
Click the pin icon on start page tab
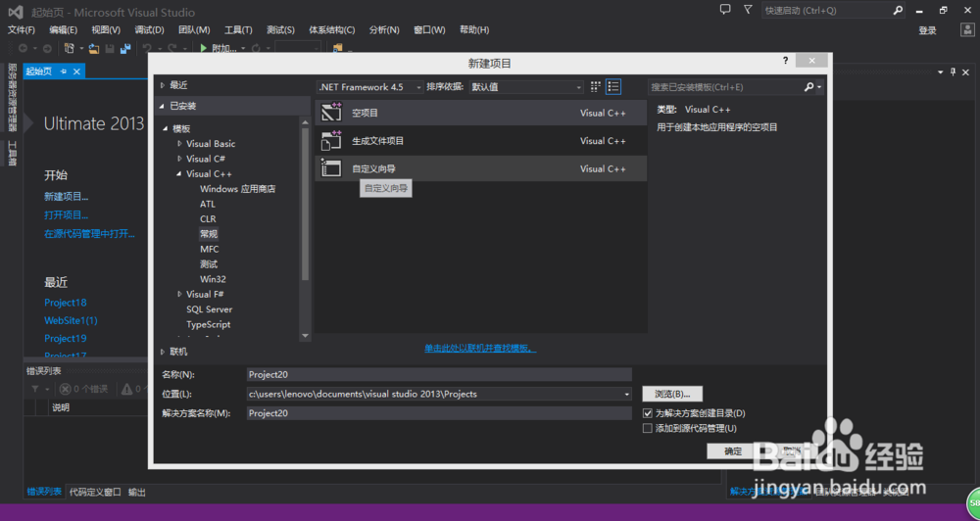click(63, 71)
